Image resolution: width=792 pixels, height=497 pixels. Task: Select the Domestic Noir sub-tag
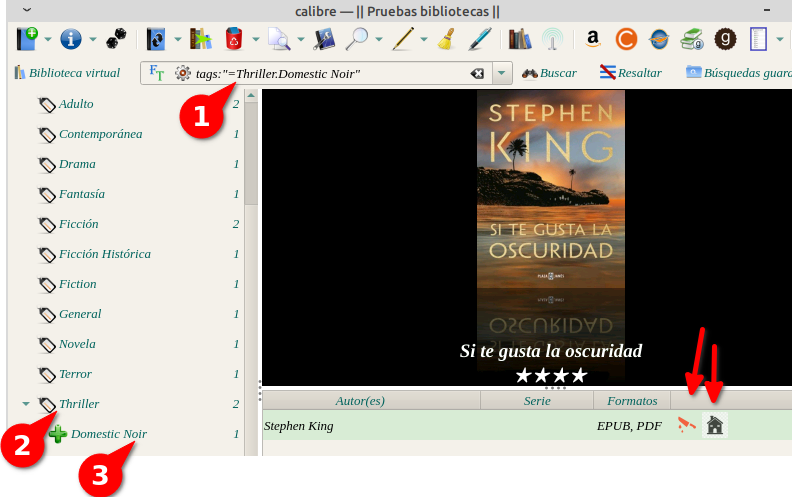point(109,434)
